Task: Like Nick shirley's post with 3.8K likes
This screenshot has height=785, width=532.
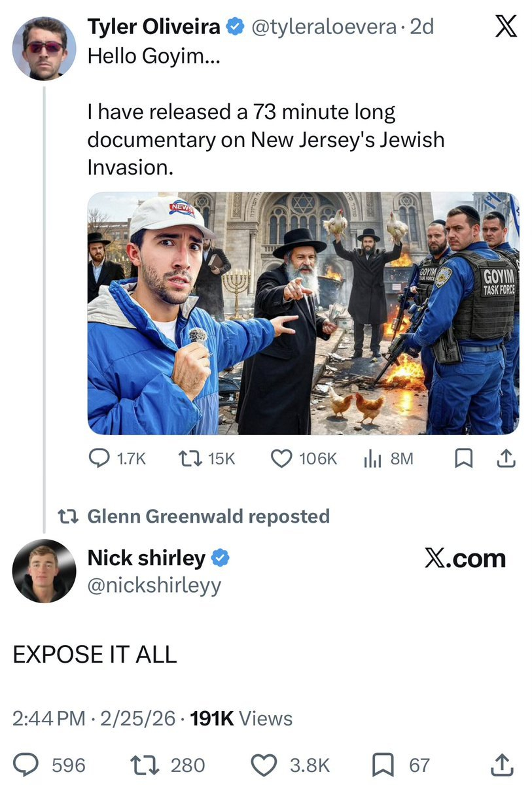Action: 291,765
